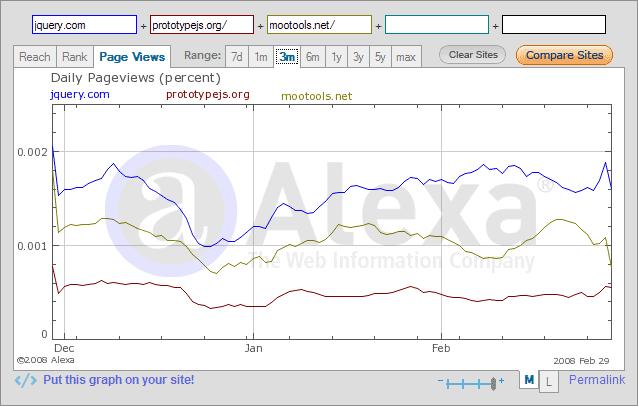Click the Feb label on the x-axis
This screenshot has width=638, height=406.
pos(441,348)
